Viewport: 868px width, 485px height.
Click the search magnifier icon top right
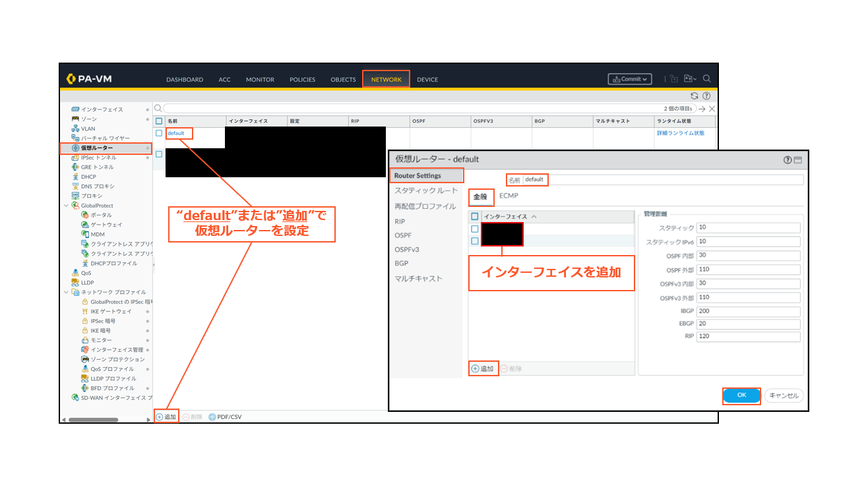[x=706, y=78]
